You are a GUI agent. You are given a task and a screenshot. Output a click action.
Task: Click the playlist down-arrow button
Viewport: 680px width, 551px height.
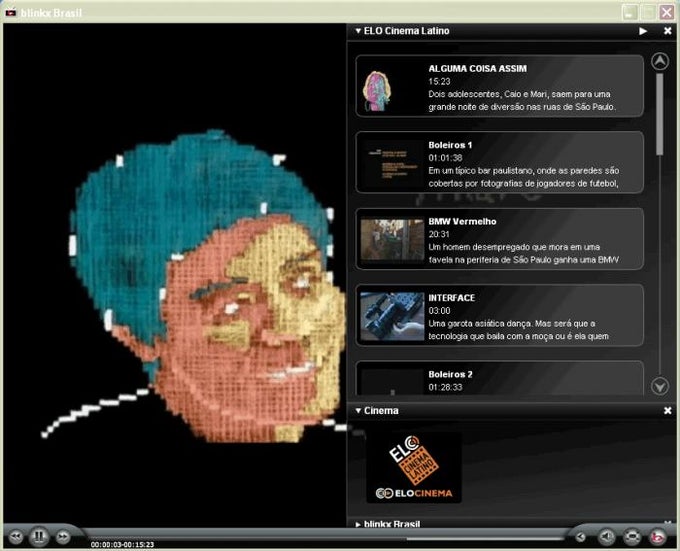click(660, 386)
